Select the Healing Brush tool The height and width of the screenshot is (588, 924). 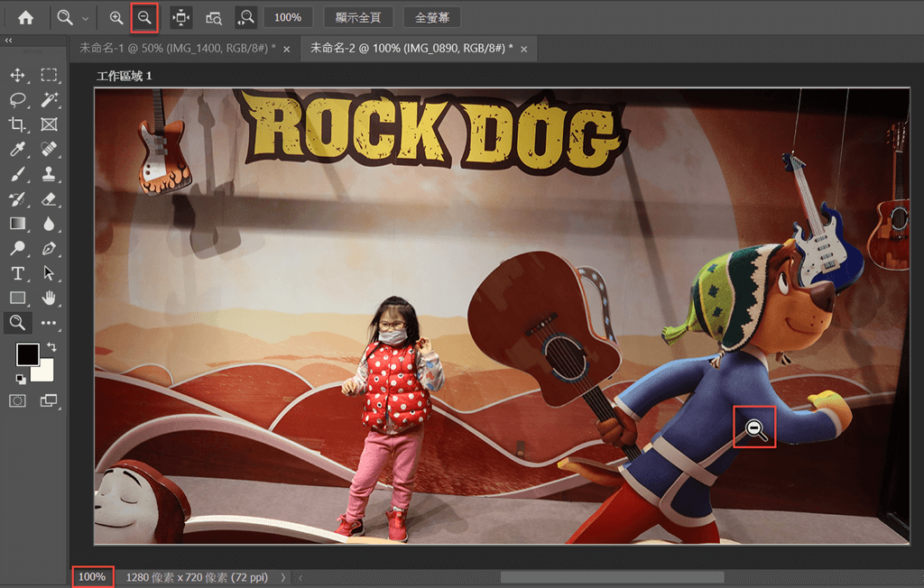pos(49,149)
